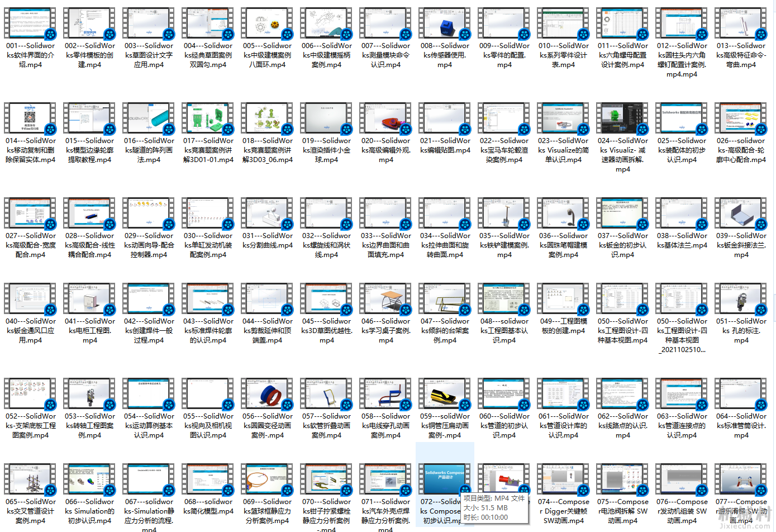The image size is (776, 532).
Task: Select the 020 高级编辑外观 video icon
Action: coord(385,118)
